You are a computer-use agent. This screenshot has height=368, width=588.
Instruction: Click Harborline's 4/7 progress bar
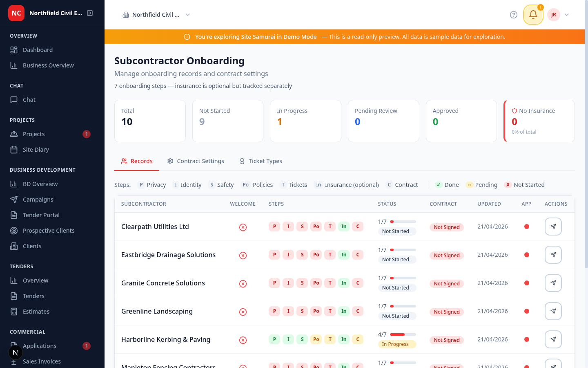402,334
